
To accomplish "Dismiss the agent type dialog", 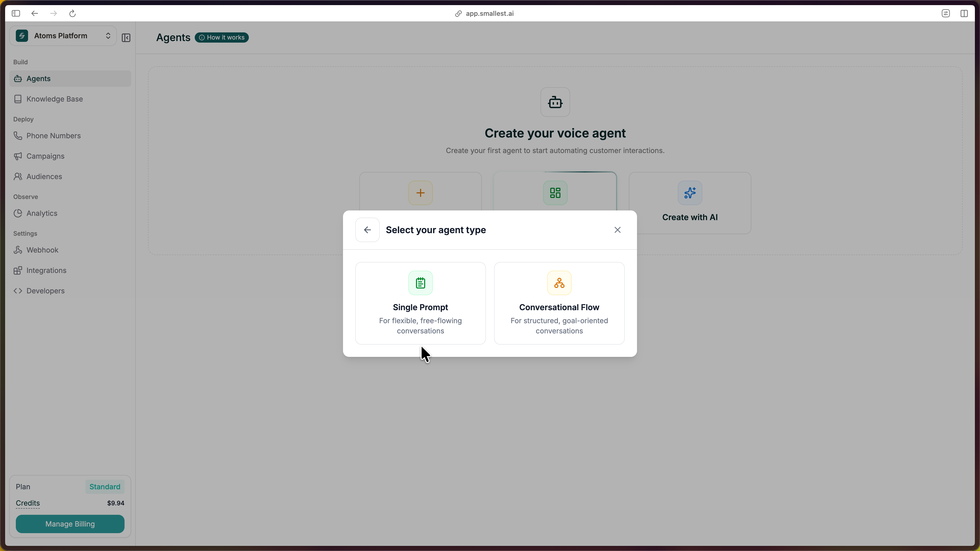I will click(x=617, y=230).
